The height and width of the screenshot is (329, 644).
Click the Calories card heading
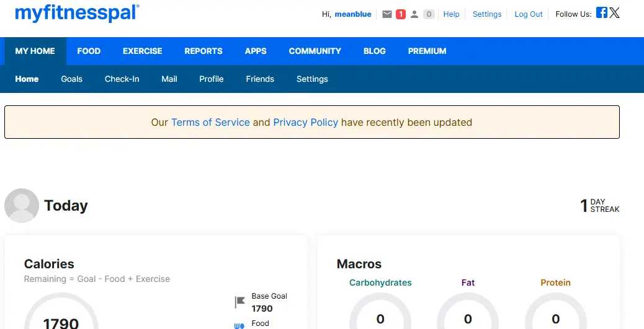point(49,264)
